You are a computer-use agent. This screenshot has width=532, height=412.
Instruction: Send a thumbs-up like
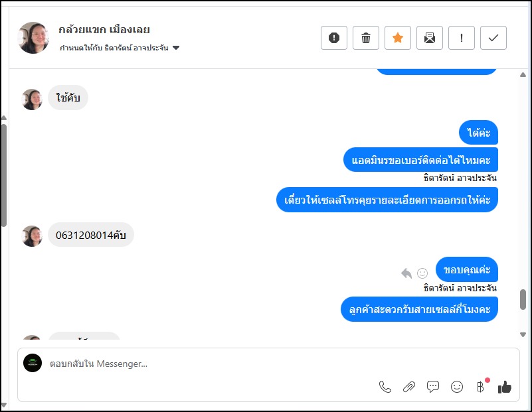[505, 387]
